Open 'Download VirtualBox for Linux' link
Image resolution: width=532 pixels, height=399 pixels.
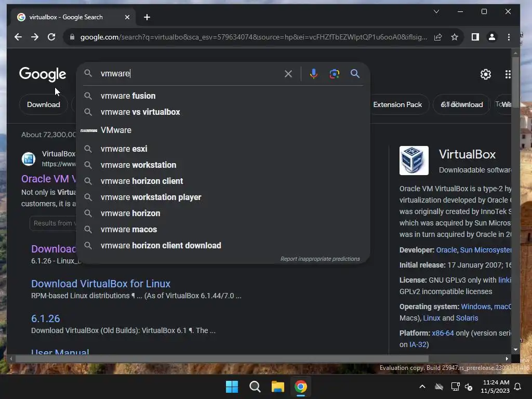(101, 284)
